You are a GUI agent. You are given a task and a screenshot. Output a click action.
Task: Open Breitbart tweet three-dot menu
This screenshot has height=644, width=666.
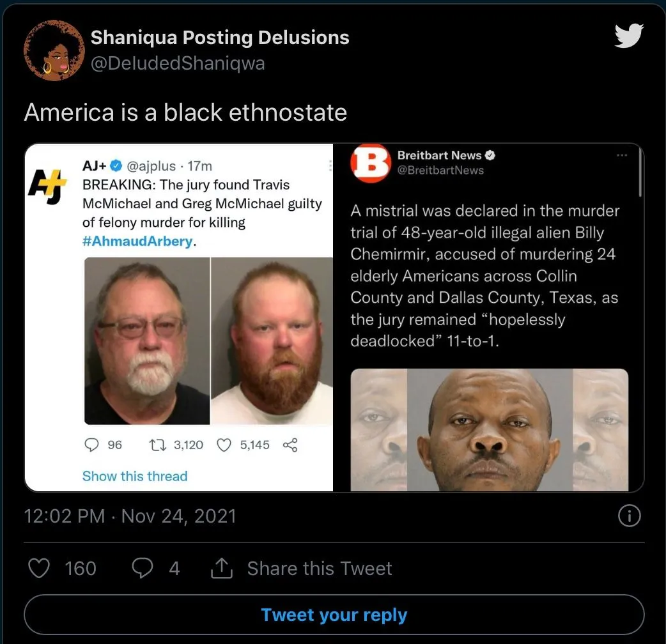coord(622,155)
